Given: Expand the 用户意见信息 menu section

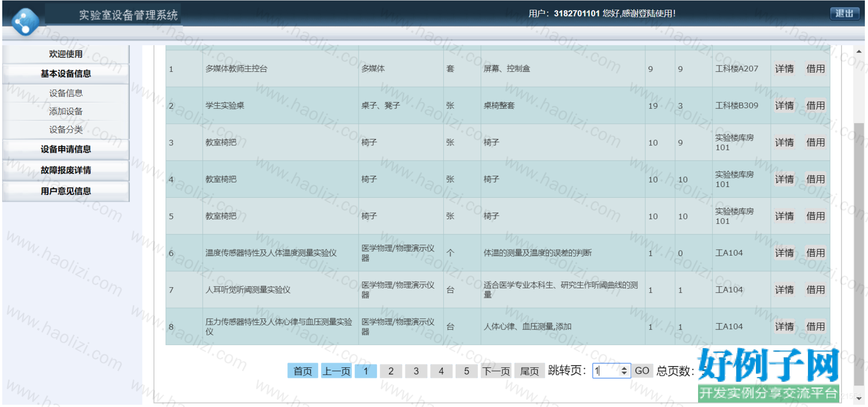Looking at the screenshot, I should (x=65, y=191).
